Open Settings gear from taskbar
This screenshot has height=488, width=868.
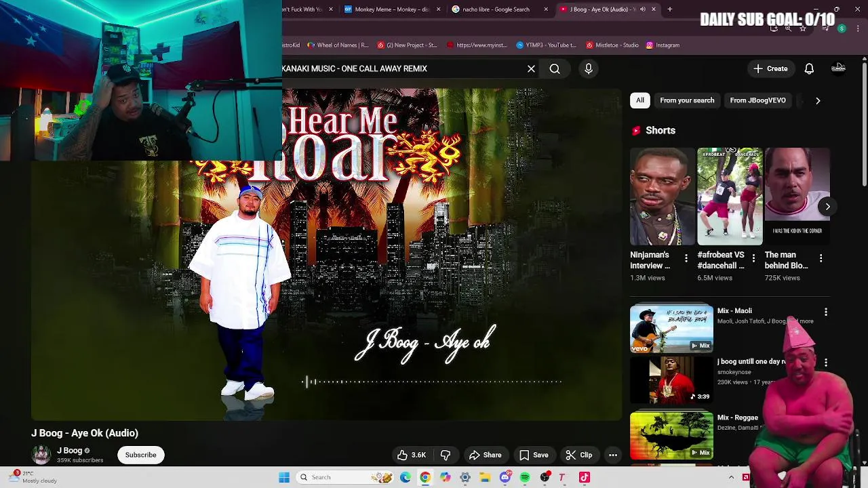point(465,477)
